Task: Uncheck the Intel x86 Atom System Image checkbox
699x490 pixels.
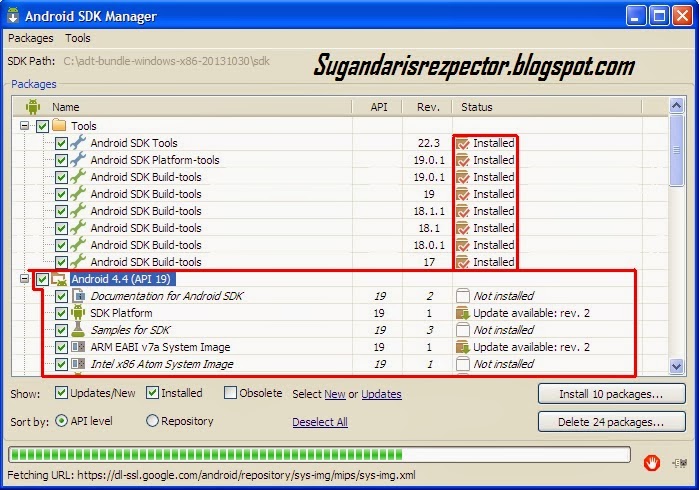Action: [x=61, y=364]
